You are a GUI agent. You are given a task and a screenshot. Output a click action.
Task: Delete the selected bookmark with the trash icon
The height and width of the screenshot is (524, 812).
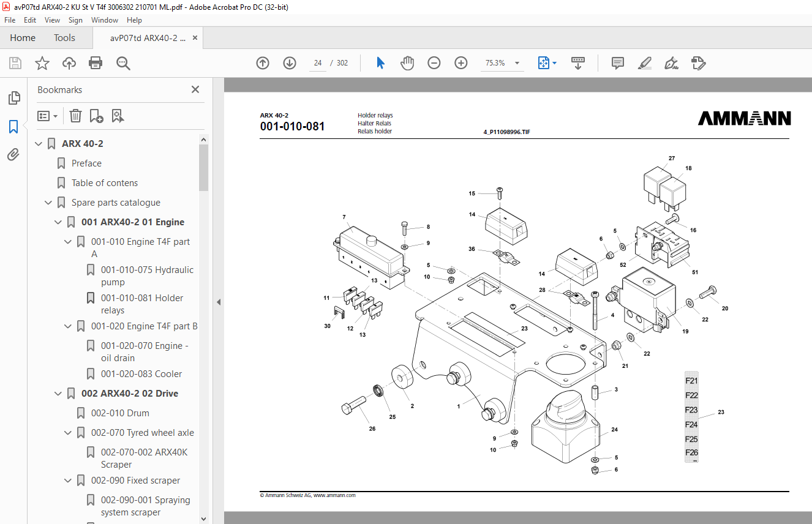[x=75, y=116]
